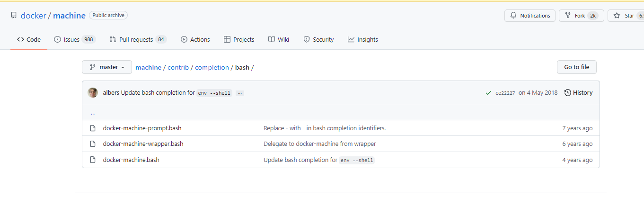The width and height of the screenshot is (644, 198).
Task: Click file icon beside docker-machine.bash
Action: (x=93, y=160)
